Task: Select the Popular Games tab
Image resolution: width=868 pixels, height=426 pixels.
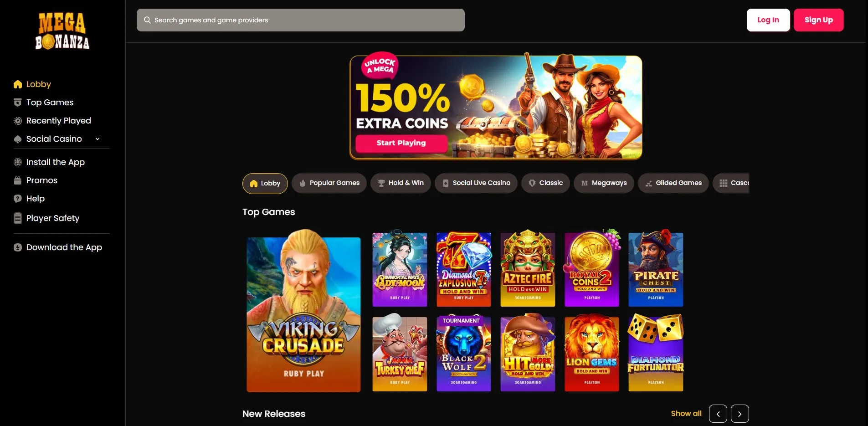Action: pyautogui.click(x=329, y=183)
